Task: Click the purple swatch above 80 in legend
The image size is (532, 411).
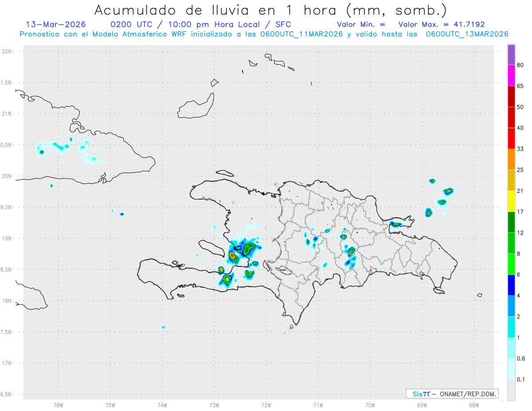Action: 511,55
